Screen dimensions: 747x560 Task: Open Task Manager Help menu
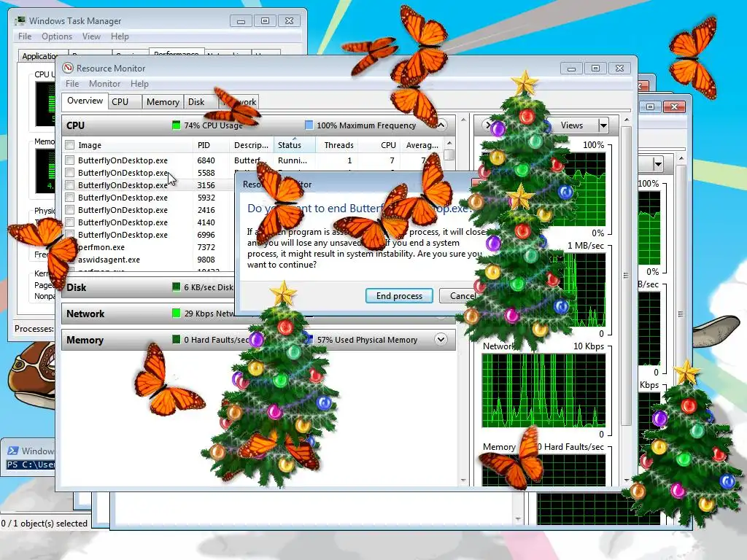pos(120,36)
